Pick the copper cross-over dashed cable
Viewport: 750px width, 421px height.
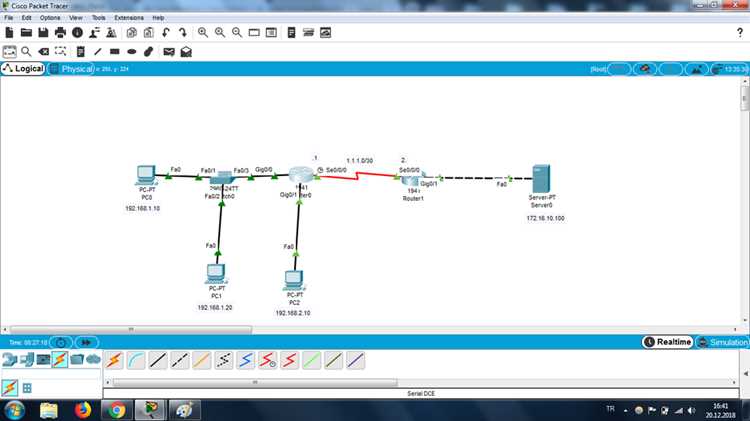(180, 360)
